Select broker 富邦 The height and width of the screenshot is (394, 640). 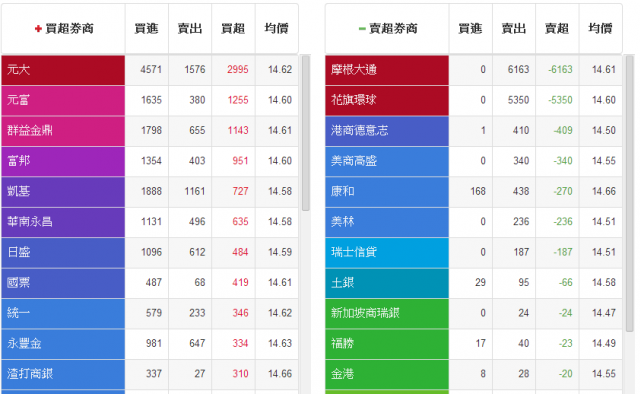63,161
